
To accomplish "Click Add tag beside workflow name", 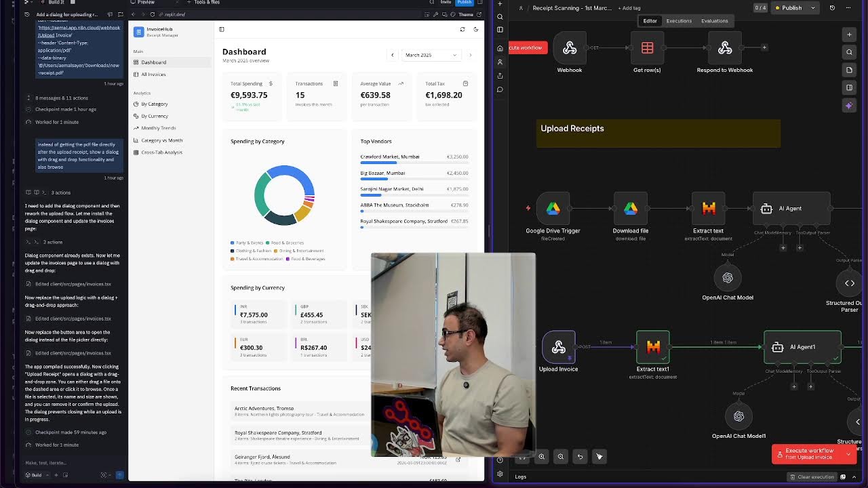I will pos(629,8).
